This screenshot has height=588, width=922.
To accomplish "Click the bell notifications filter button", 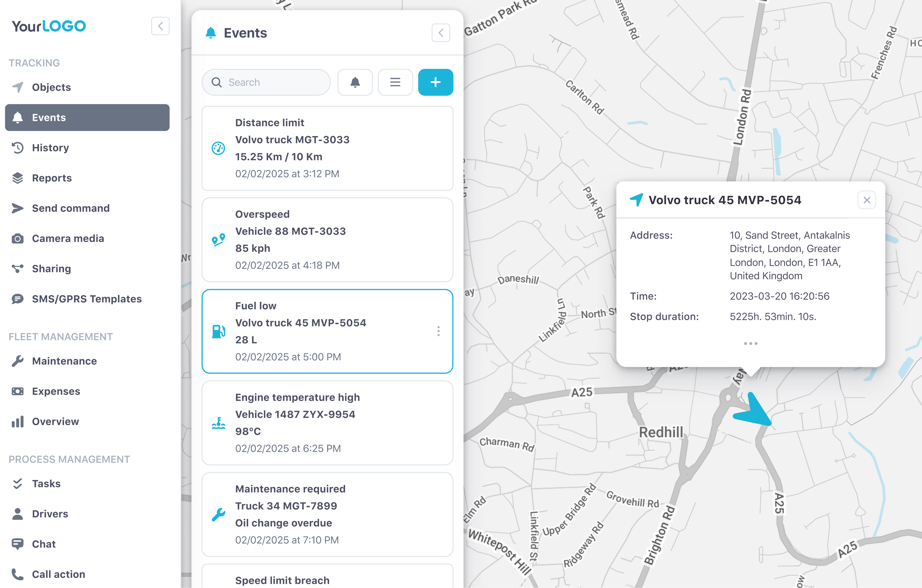I will click(x=355, y=82).
